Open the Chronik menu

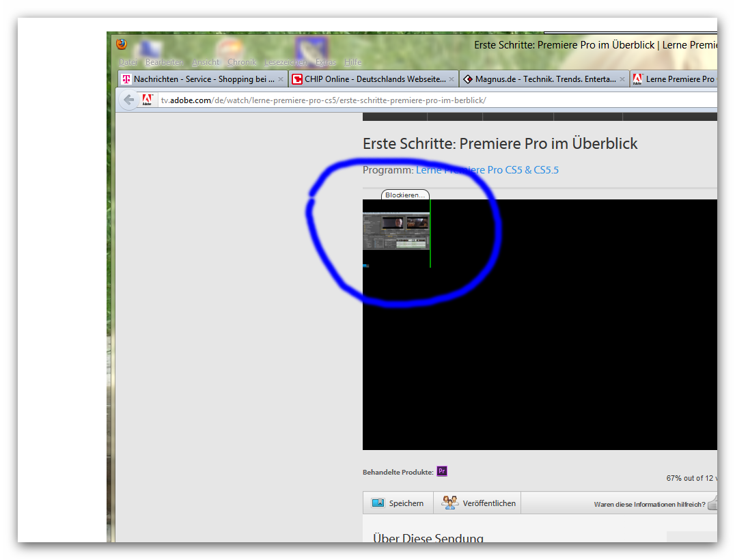[x=242, y=62]
